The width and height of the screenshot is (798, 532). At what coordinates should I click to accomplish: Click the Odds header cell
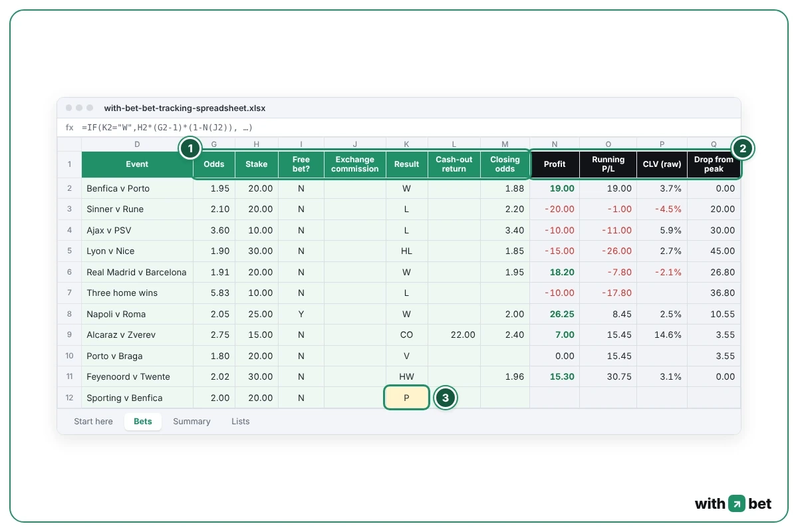click(x=214, y=164)
